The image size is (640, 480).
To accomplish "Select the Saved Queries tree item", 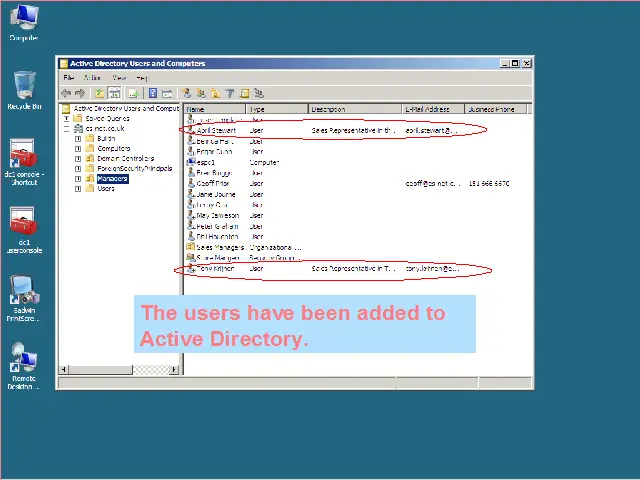I will pos(107,118).
